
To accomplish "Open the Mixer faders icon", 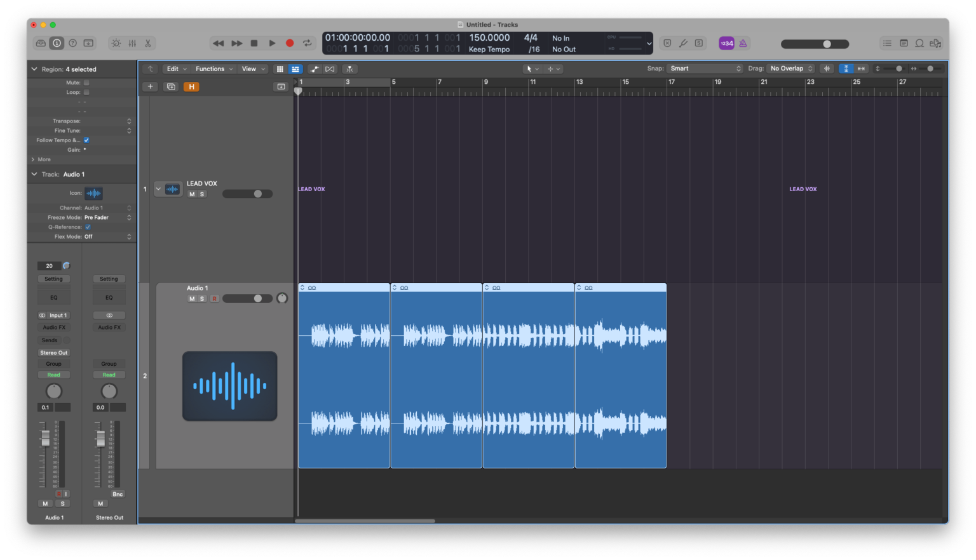I will 132,43.
